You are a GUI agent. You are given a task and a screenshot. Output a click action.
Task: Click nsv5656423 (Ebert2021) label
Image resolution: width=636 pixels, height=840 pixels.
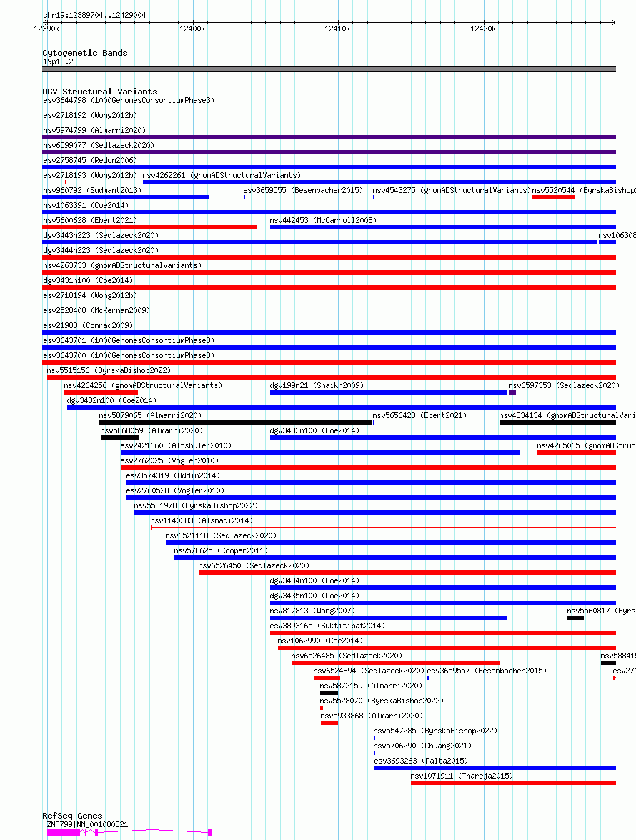(x=419, y=415)
